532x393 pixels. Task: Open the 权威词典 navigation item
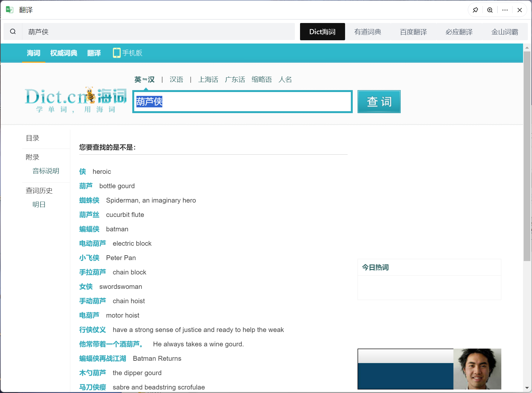64,53
